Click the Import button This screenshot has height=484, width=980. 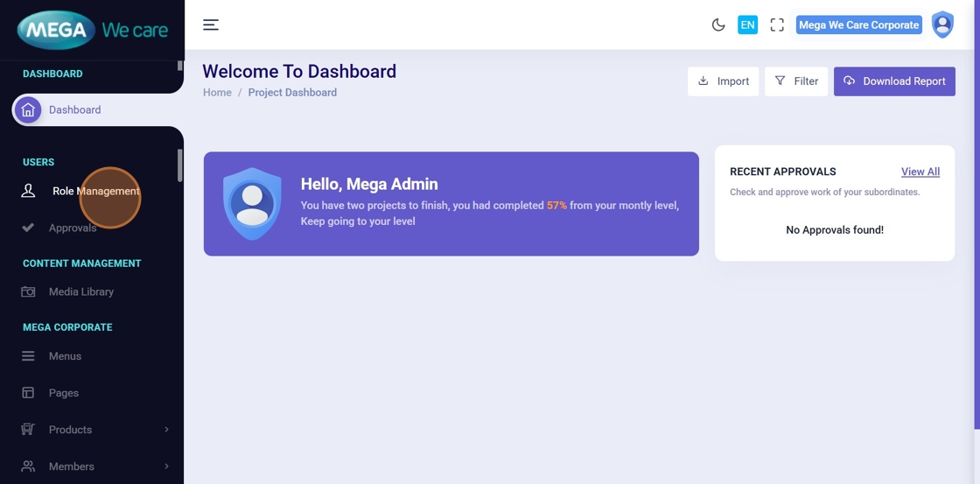tap(723, 81)
